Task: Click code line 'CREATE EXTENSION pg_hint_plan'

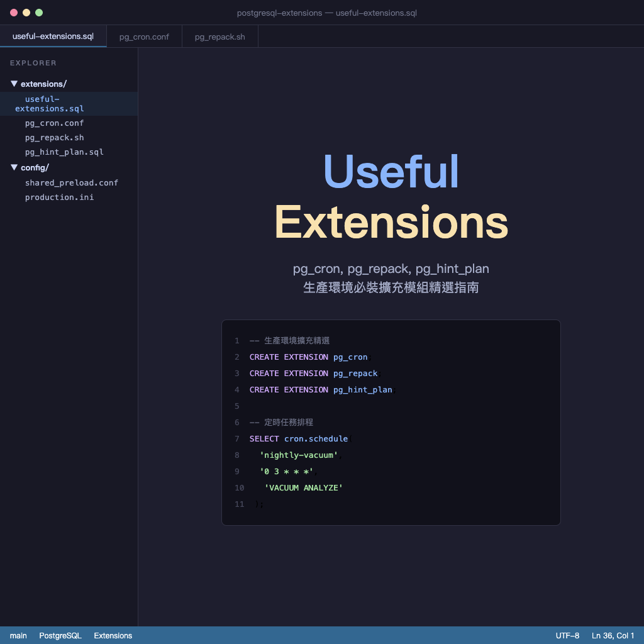Action: [323, 390]
